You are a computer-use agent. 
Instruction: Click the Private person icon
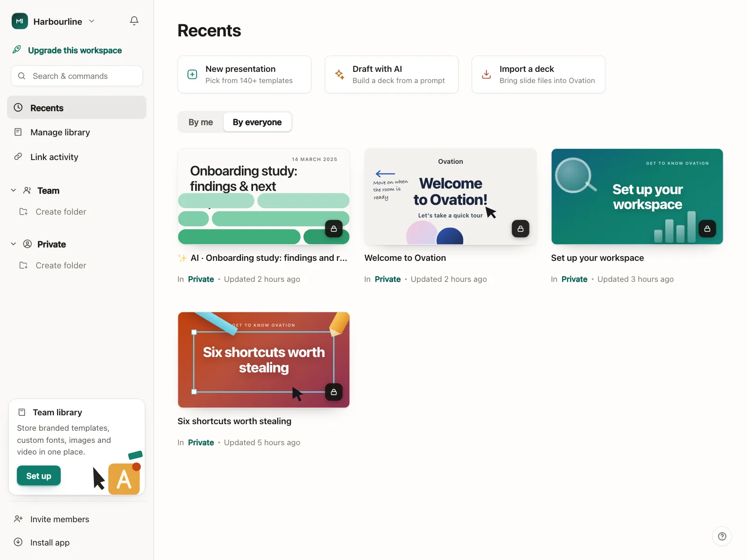(x=28, y=244)
